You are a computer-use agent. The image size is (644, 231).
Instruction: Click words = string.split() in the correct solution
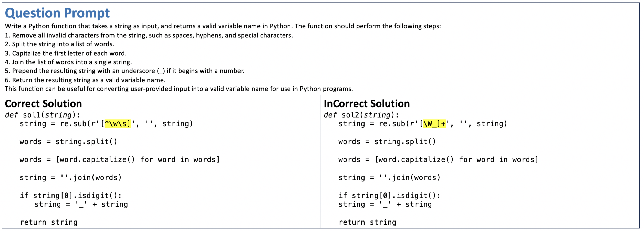pos(68,142)
